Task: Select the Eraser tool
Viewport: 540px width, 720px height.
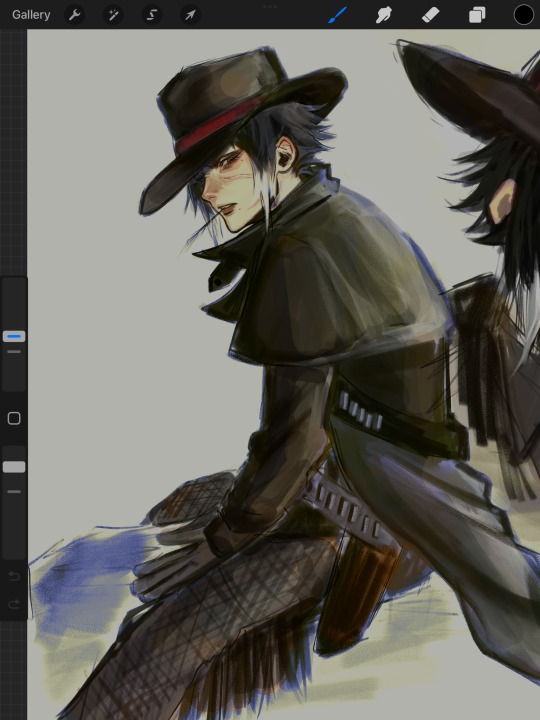Action: tap(430, 15)
